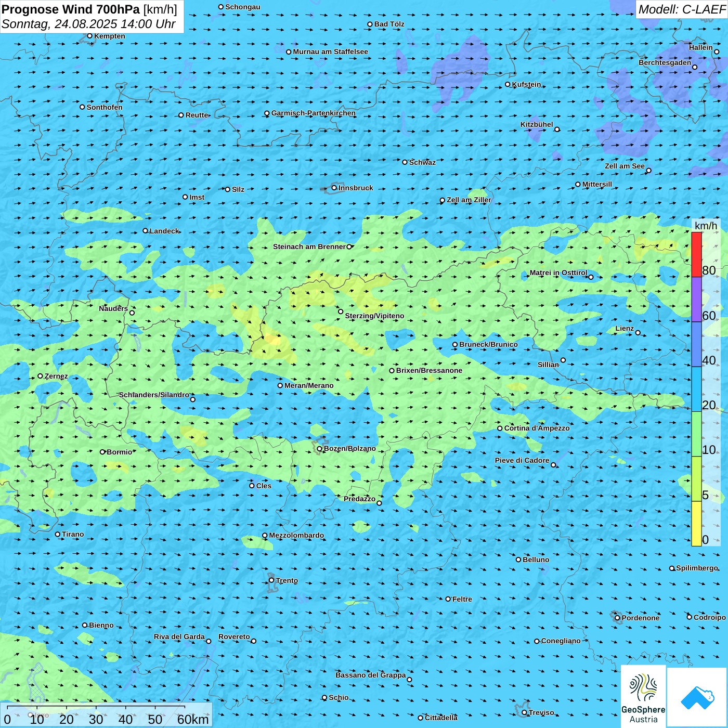Click the Matrei in Osttirol label
This screenshot has height=728, width=728.
coord(558,272)
